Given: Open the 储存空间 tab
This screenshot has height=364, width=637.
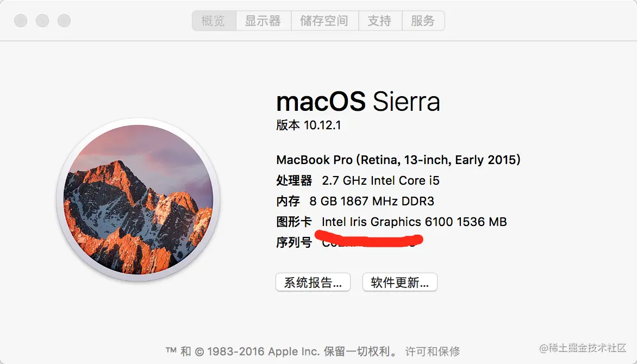Looking at the screenshot, I should 324,21.
